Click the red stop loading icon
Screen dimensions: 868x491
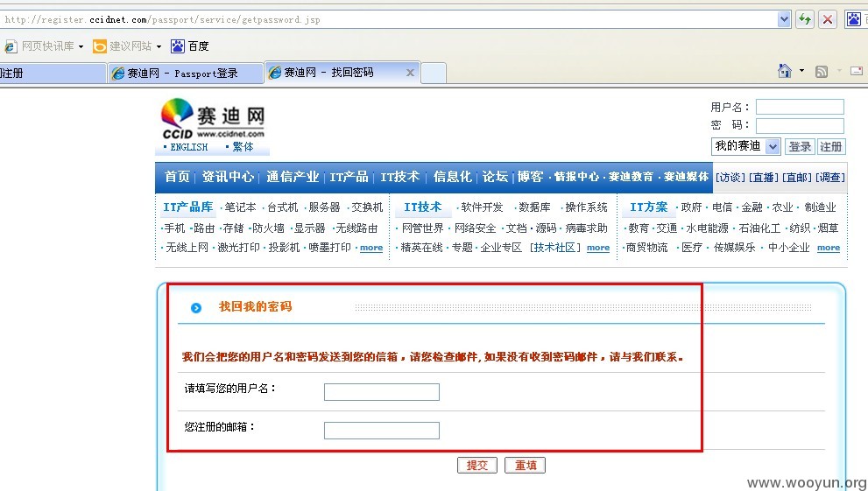[828, 19]
